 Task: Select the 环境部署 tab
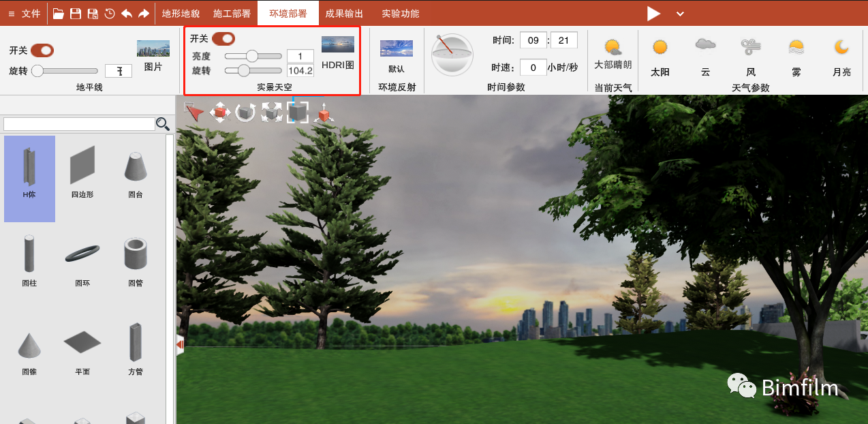click(288, 14)
